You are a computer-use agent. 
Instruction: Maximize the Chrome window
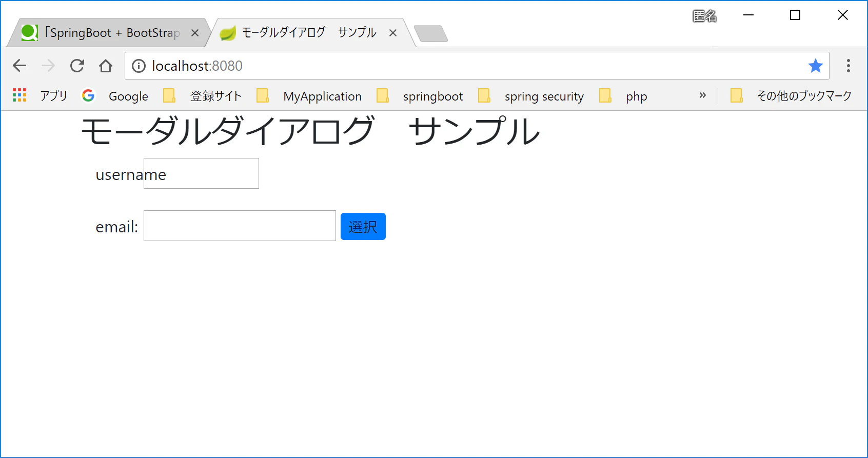[795, 15]
